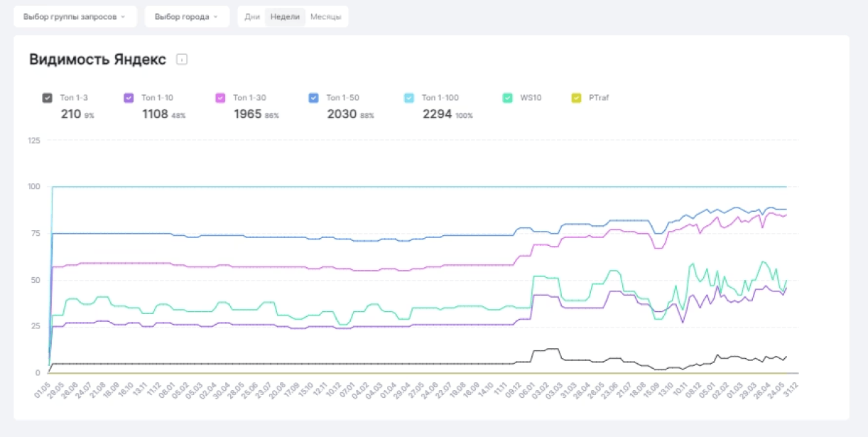Click the 125 label on the y-axis
This screenshot has height=437, width=868.
coord(33,140)
